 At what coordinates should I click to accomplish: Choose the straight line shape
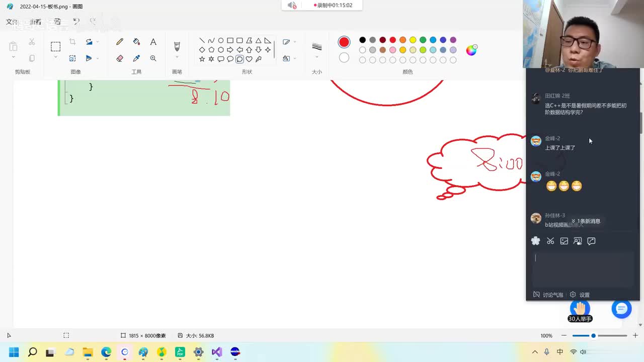(202, 41)
